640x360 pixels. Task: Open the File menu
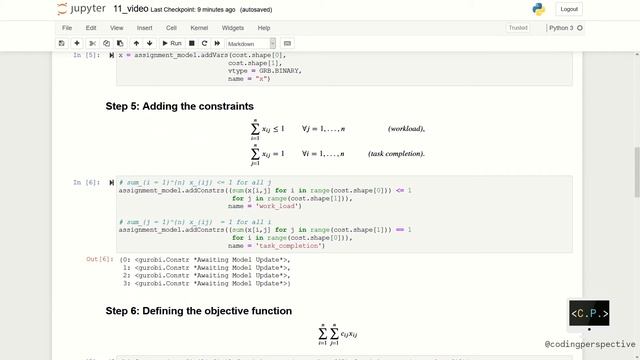(x=67, y=28)
